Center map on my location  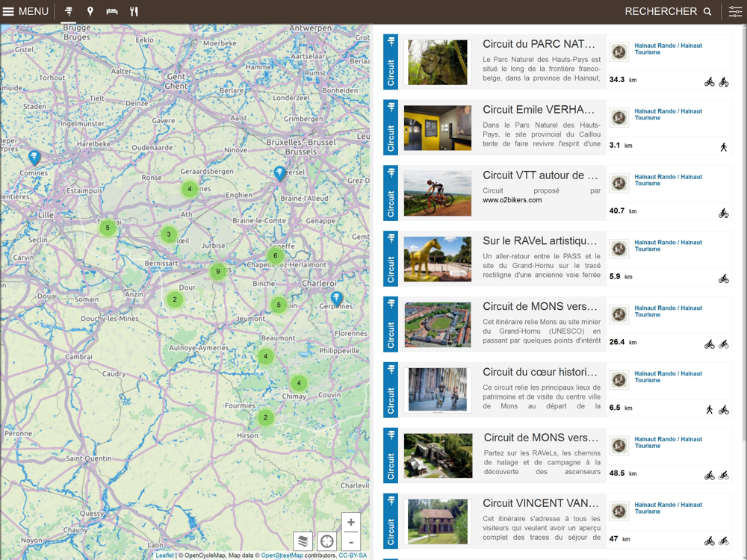click(327, 541)
